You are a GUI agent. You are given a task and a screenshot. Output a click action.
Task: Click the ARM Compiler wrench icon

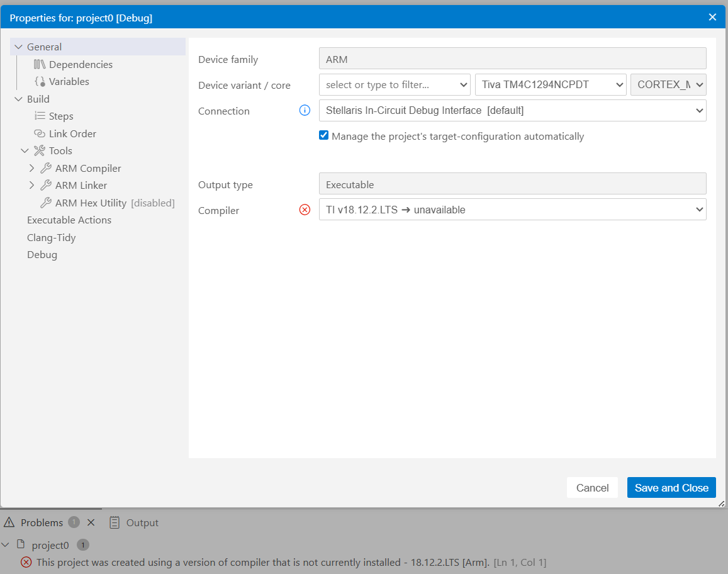pos(46,168)
